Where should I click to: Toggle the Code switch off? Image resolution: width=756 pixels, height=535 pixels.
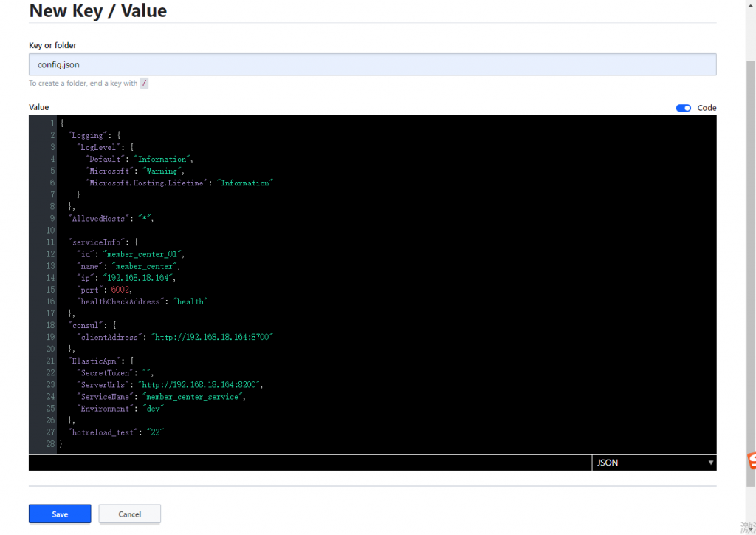coord(683,108)
